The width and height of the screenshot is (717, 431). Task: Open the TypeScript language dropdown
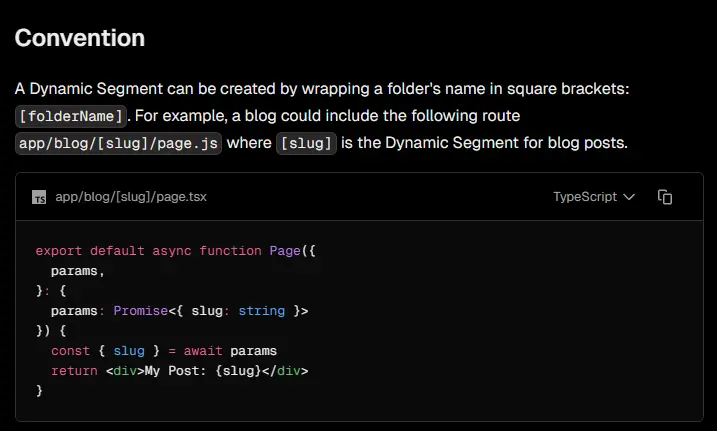tap(593, 197)
